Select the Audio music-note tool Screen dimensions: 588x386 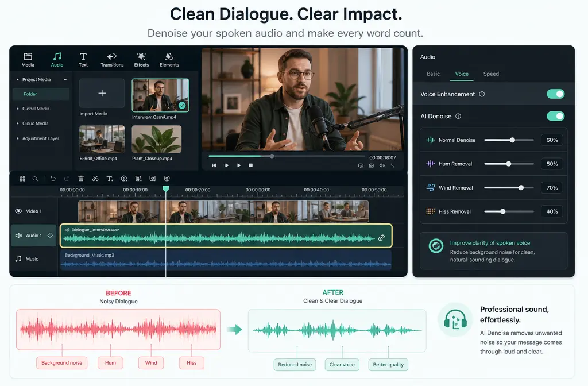tap(57, 56)
